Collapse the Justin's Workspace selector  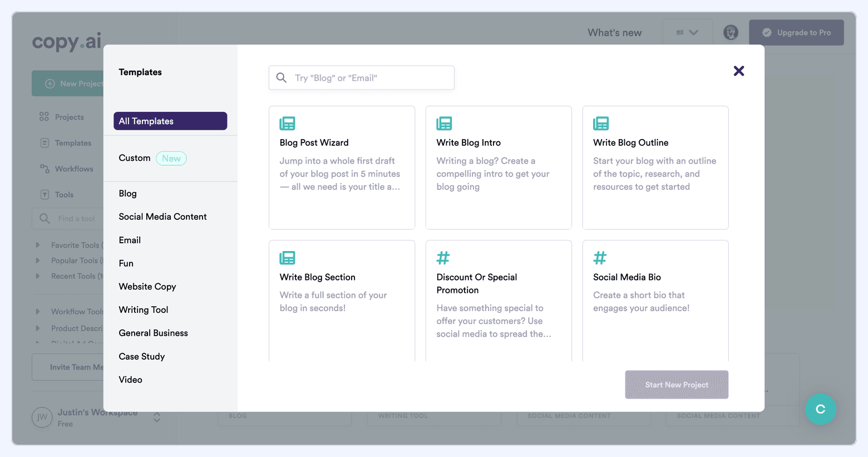click(156, 417)
